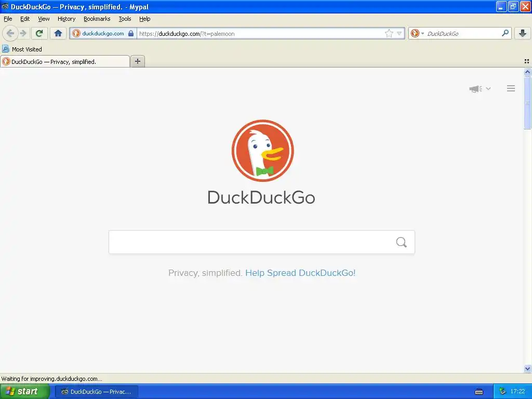The width and height of the screenshot is (532, 399).
Task: Click the Mypal icon in title bar
Action: pos(5,6)
